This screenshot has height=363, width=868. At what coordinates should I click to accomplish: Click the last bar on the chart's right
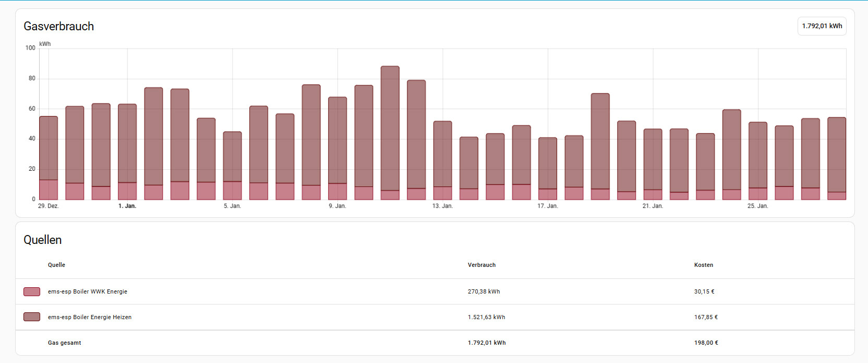pyautogui.click(x=837, y=155)
